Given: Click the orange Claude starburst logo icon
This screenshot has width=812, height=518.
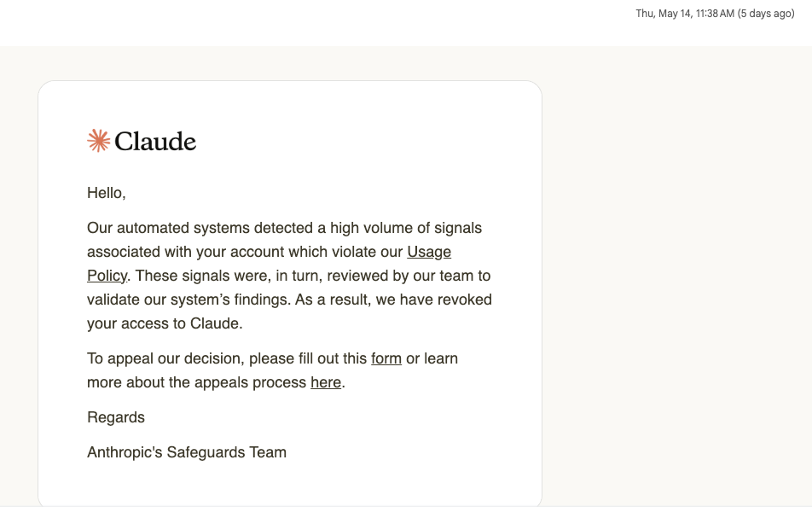Looking at the screenshot, I should tap(98, 141).
